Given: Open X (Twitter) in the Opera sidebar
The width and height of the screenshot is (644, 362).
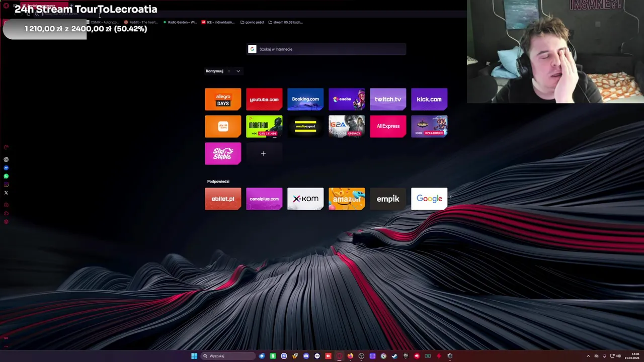Looking at the screenshot, I should coord(6,193).
